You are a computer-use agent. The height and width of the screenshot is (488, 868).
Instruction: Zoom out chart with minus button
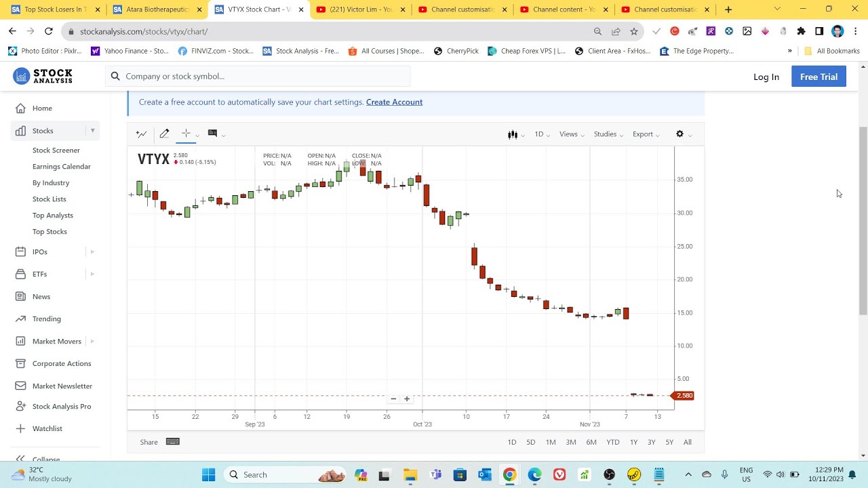click(393, 399)
